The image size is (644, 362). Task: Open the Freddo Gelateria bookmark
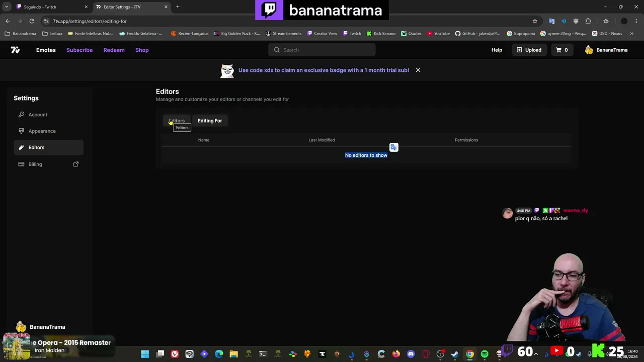click(141, 34)
